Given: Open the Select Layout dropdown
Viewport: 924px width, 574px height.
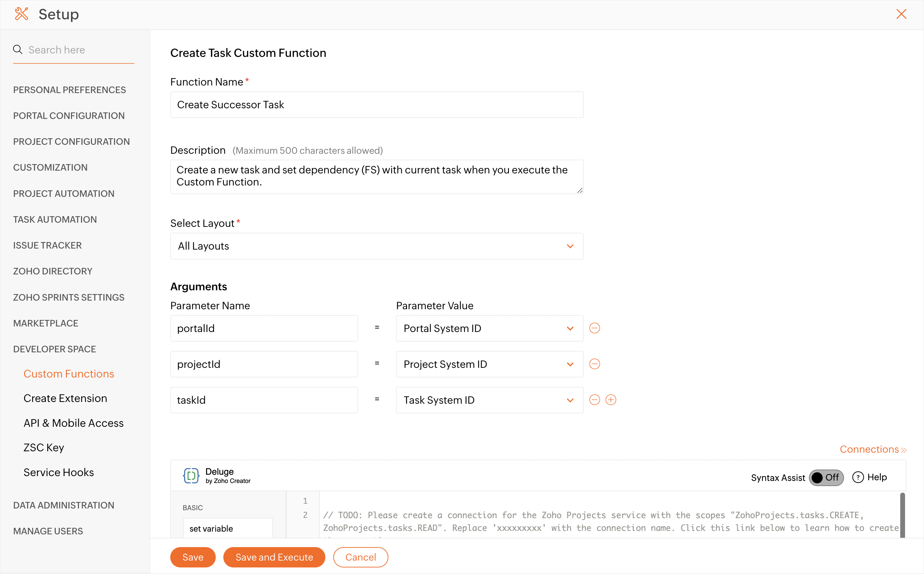Looking at the screenshot, I should [x=376, y=246].
